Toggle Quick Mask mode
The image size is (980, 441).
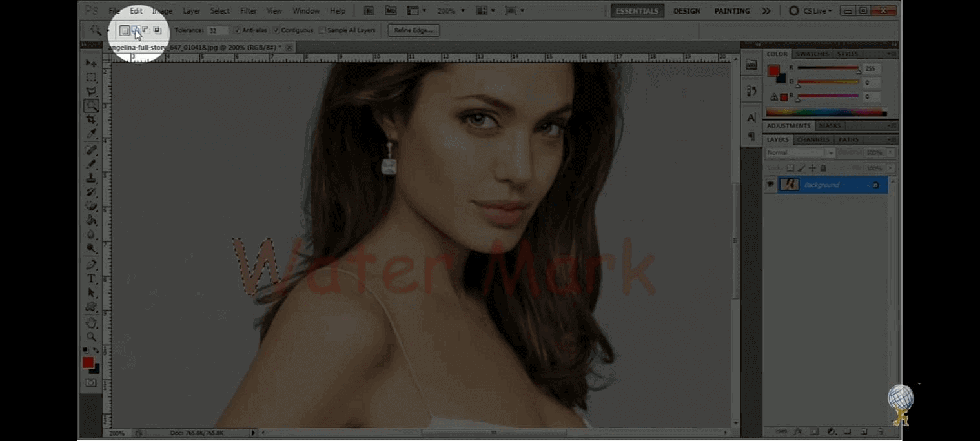(91, 383)
